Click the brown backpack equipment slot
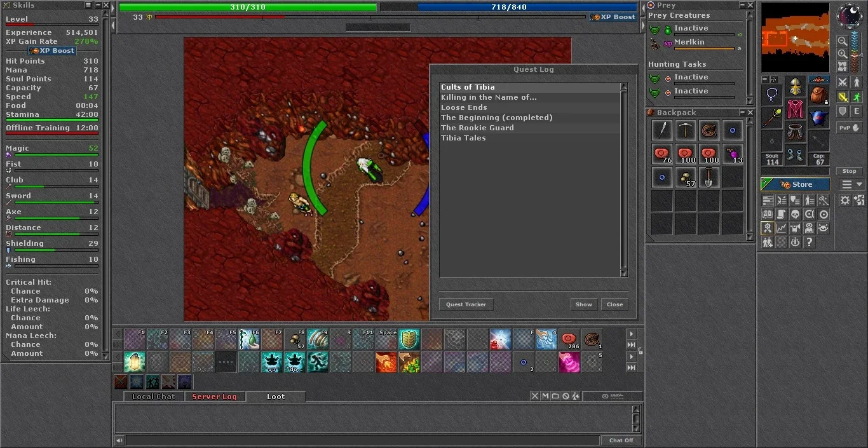 [x=818, y=95]
